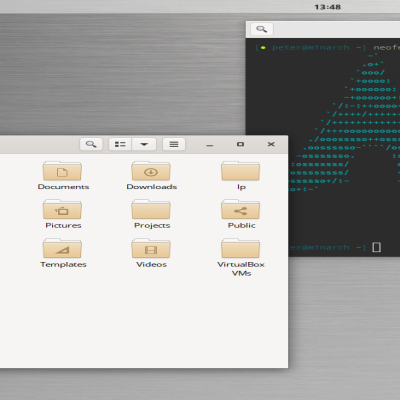The width and height of the screenshot is (400, 400).
Task: Select the 'Pictures' label text
Action: pyautogui.click(x=63, y=225)
